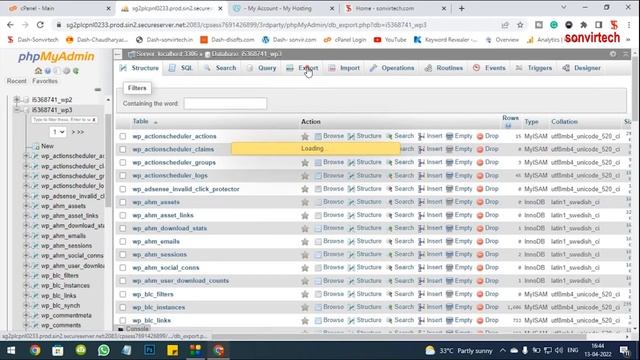Open Favorites list in sidebar
This screenshot has height=360, width=640.
(45, 81)
